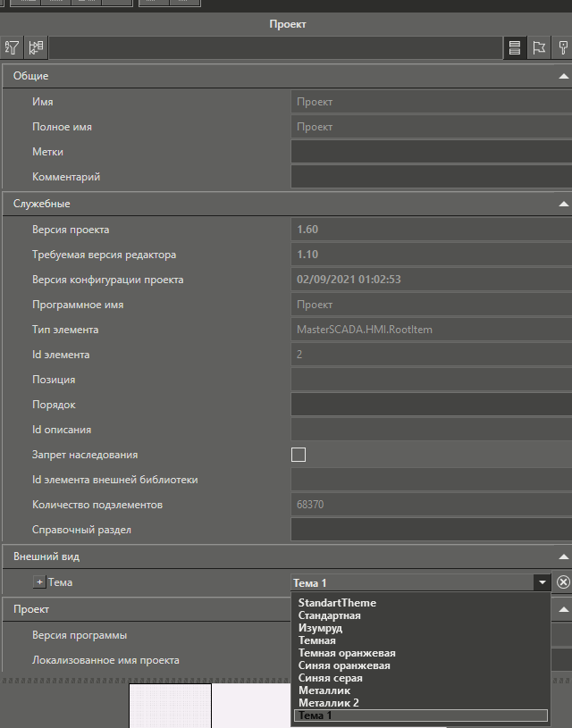Select the Синяя серая theme
Screen dimensions: 572x728
point(330,678)
